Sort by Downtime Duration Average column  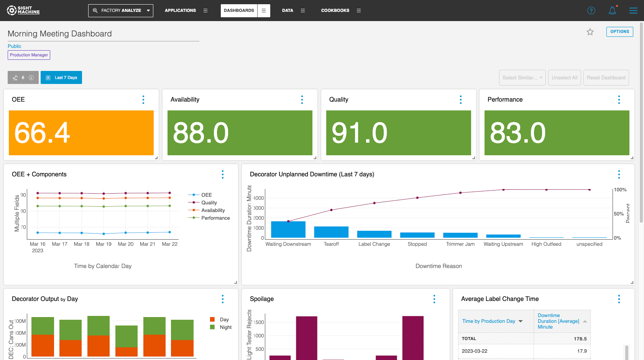[562, 321]
